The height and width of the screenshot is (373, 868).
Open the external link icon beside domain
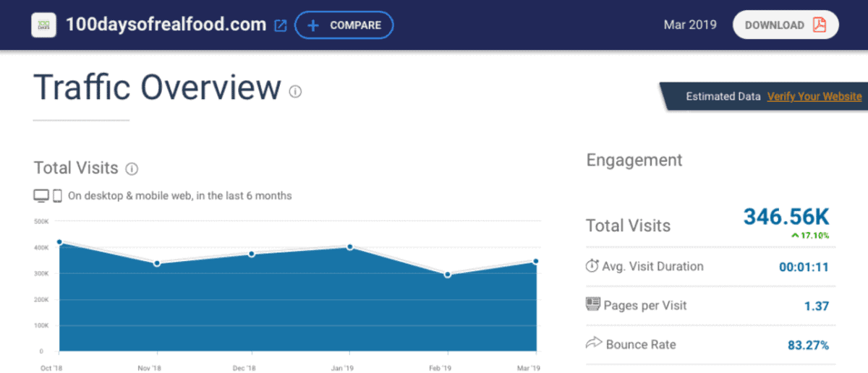281,25
